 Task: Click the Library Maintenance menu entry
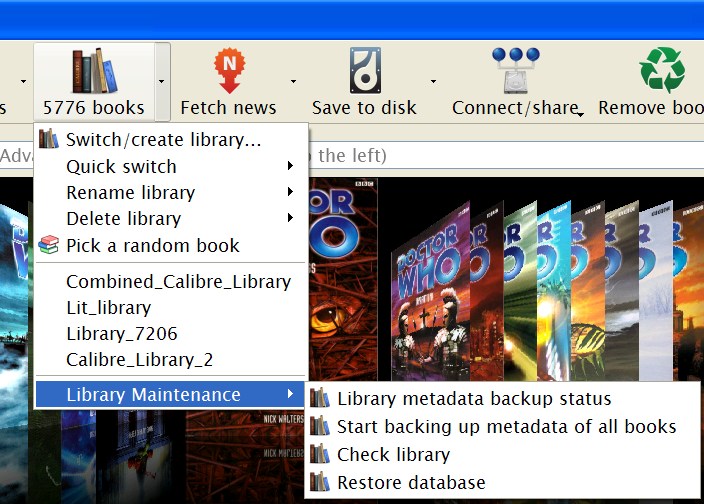pos(171,394)
